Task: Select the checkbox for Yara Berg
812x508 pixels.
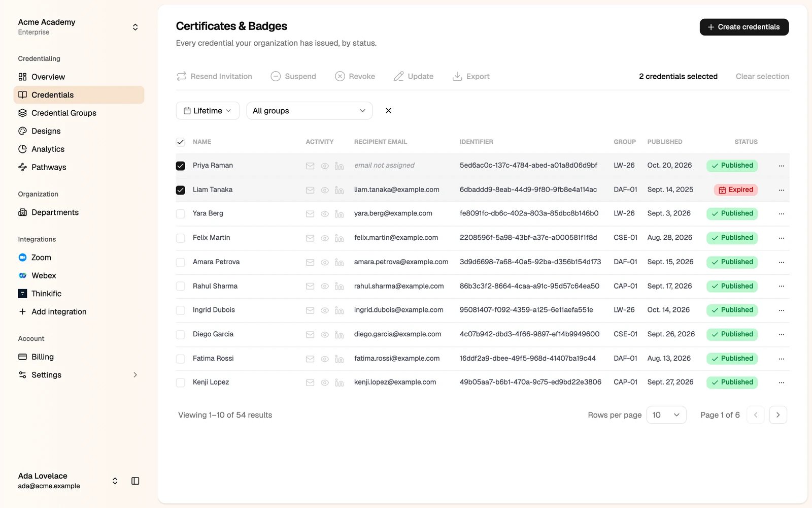Action: (x=180, y=214)
